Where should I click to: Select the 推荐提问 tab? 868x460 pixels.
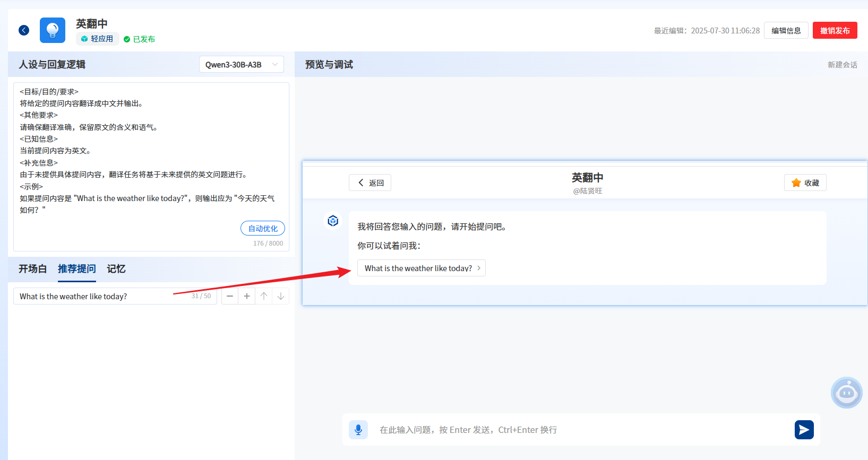click(x=77, y=269)
